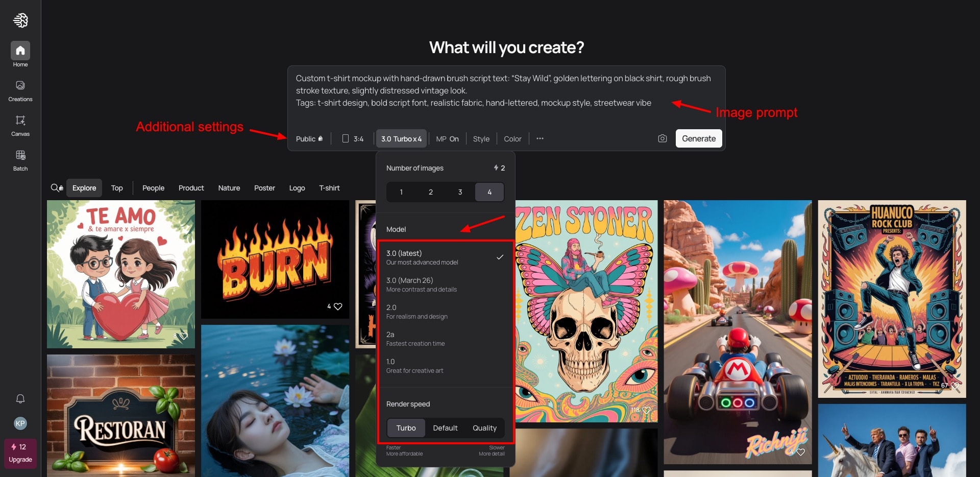Expand the three-dots more options menu

540,139
